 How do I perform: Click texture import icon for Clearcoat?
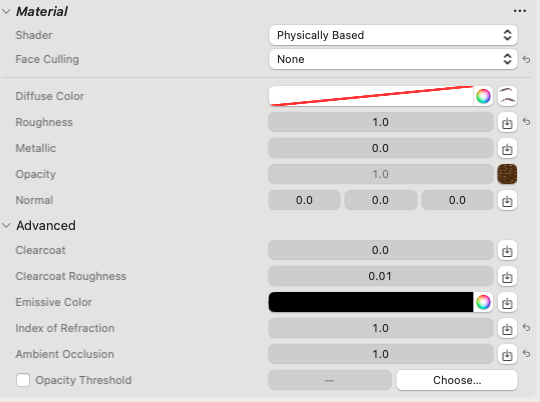507,250
